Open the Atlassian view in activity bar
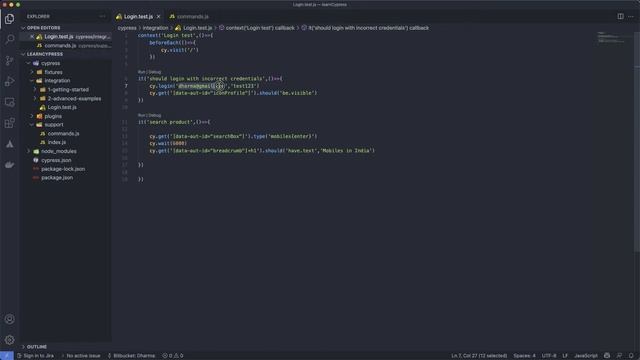Screen dimensions: 640x360 click(x=9, y=144)
